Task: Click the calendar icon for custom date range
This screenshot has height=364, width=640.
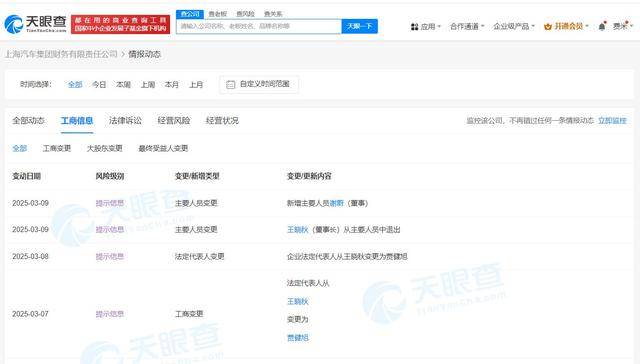Action: click(x=231, y=84)
